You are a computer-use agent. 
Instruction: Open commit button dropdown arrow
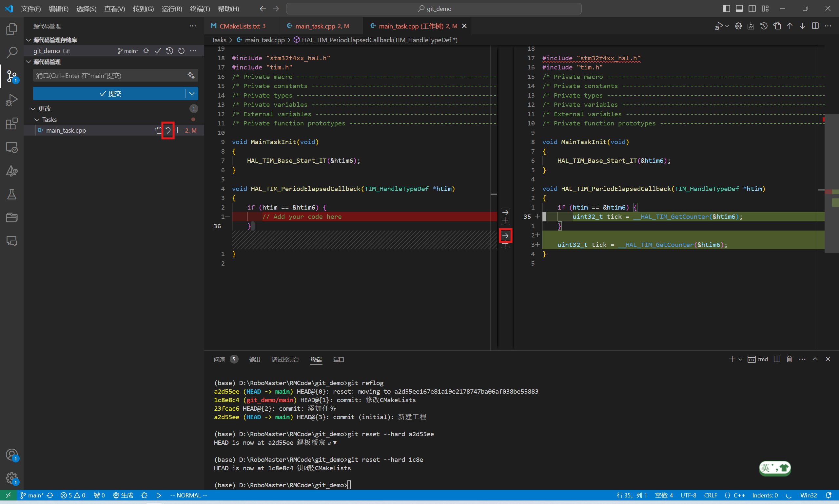click(192, 93)
